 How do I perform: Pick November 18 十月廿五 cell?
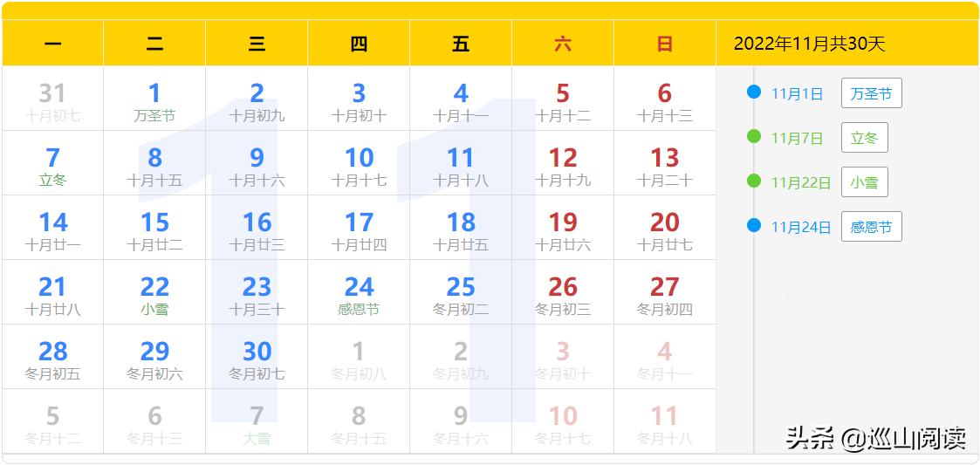(x=461, y=228)
